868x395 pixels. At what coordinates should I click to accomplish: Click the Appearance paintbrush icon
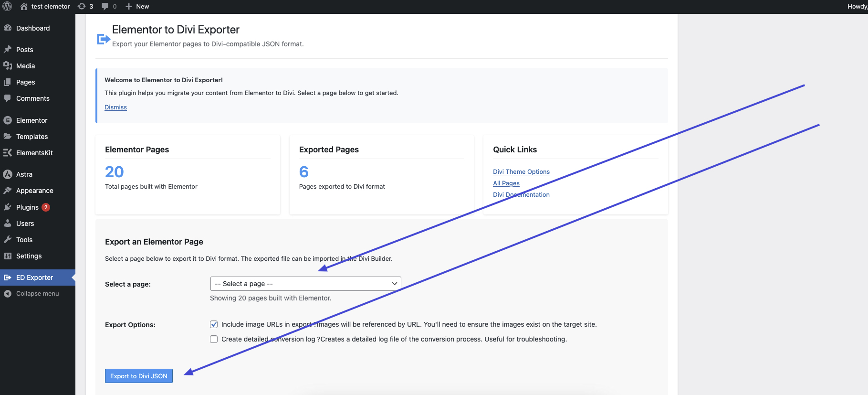8,190
